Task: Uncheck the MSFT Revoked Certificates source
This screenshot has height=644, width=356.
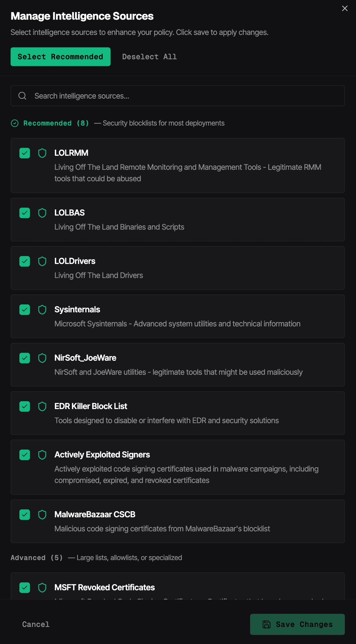Action: 25,588
